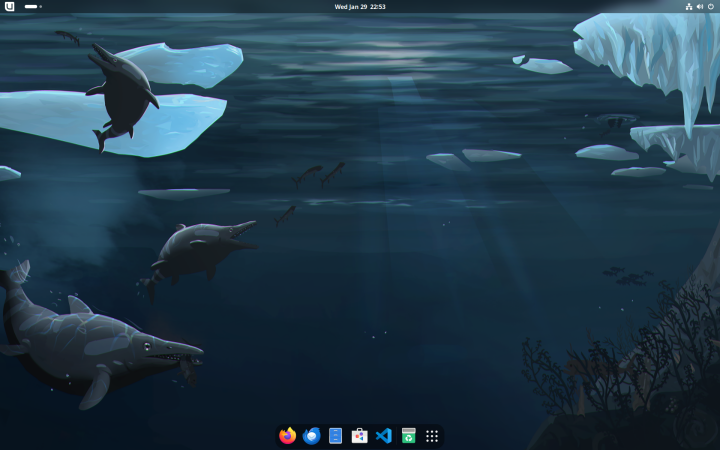Open Visual Studio Code from dock

pyautogui.click(x=384, y=436)
